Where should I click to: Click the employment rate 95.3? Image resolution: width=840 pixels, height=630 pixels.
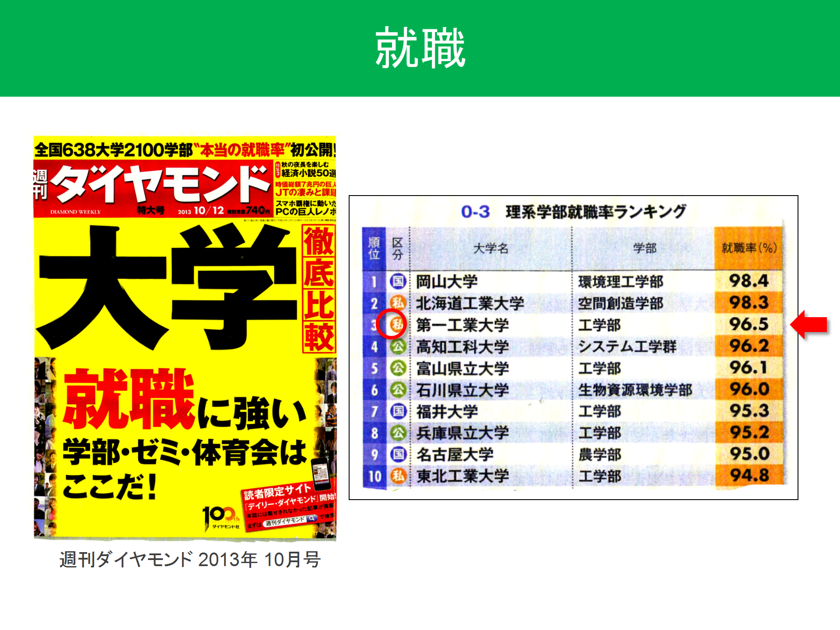(x=749, y=410)
